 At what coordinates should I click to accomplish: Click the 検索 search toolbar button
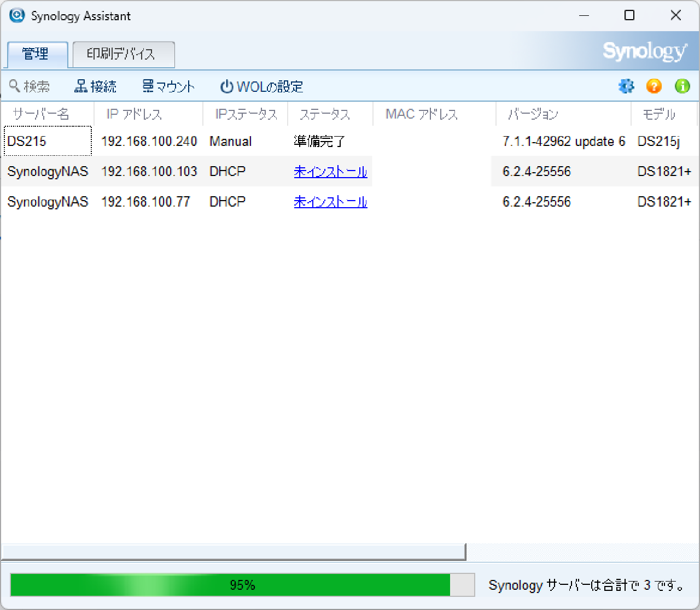[x=30, y=86]
